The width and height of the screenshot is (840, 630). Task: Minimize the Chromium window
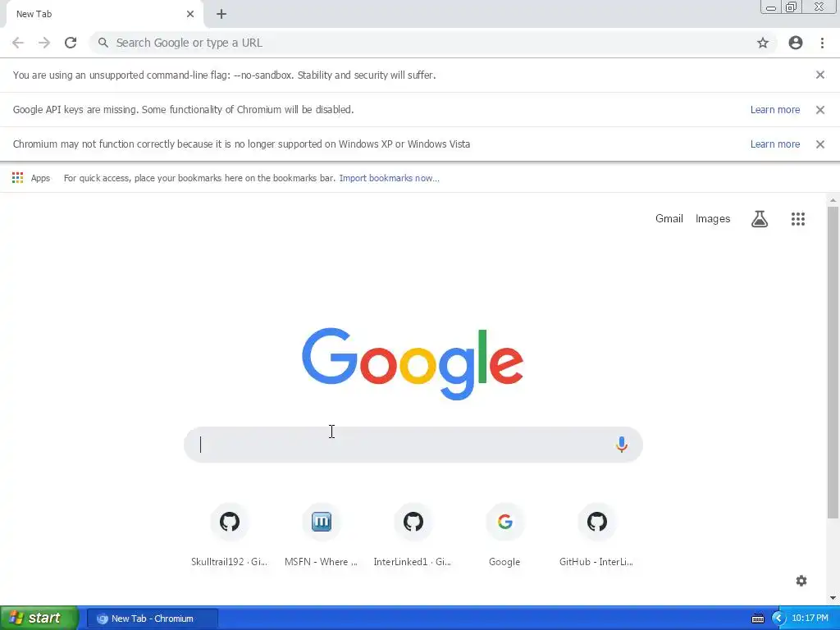coord(771,7)
